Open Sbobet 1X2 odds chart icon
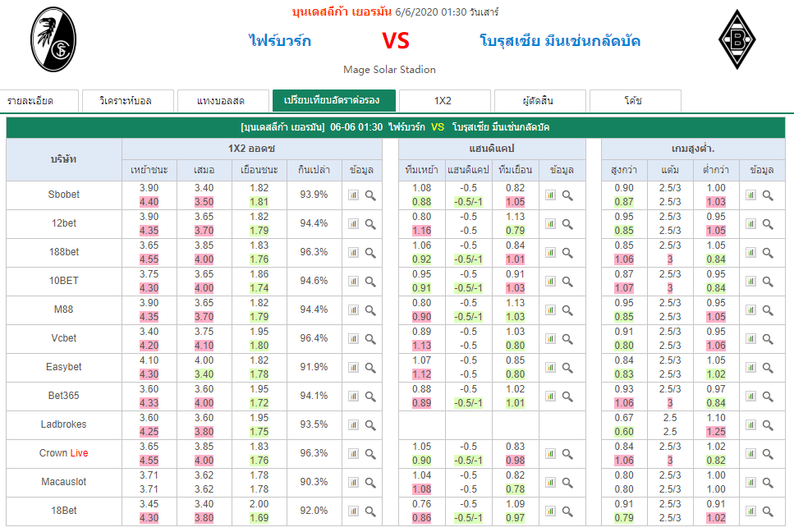794x532 pixels. coord(353,195)
